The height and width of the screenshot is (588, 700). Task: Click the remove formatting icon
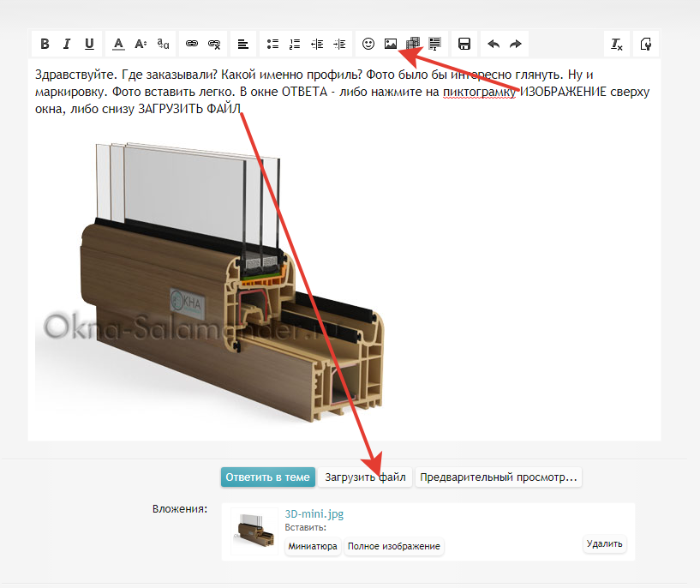tap(617, 44)
